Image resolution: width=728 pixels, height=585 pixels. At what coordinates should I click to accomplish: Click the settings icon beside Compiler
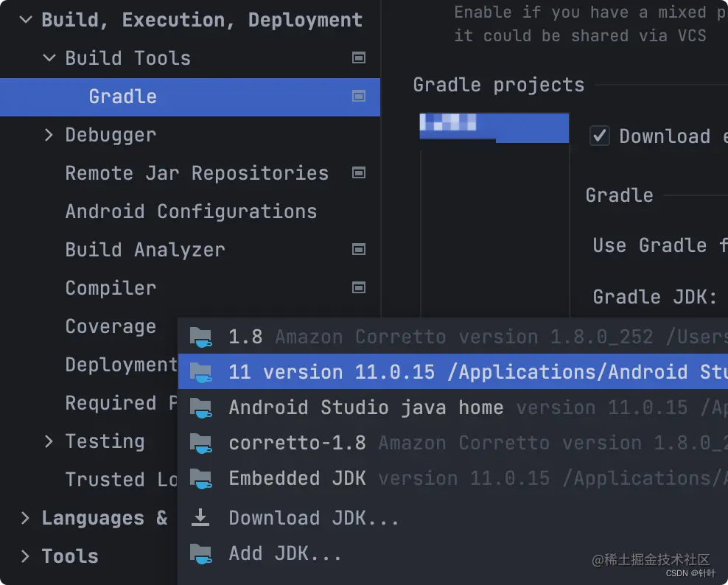359,287
